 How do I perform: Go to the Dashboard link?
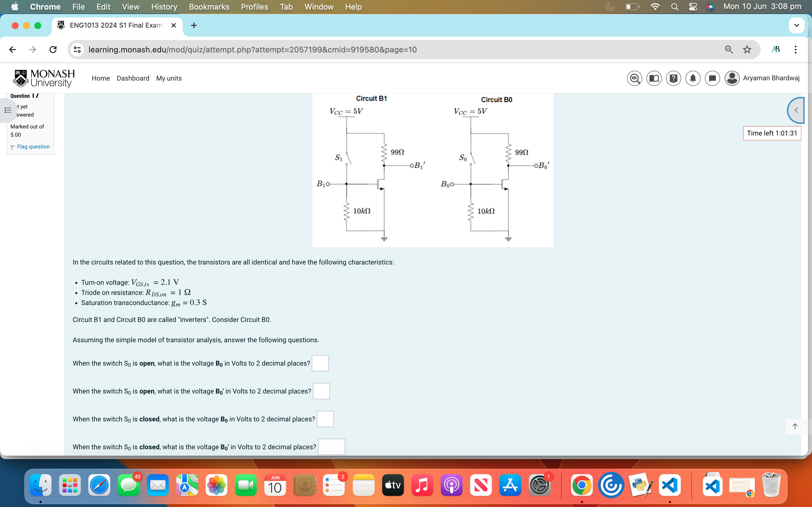[133, 78]
